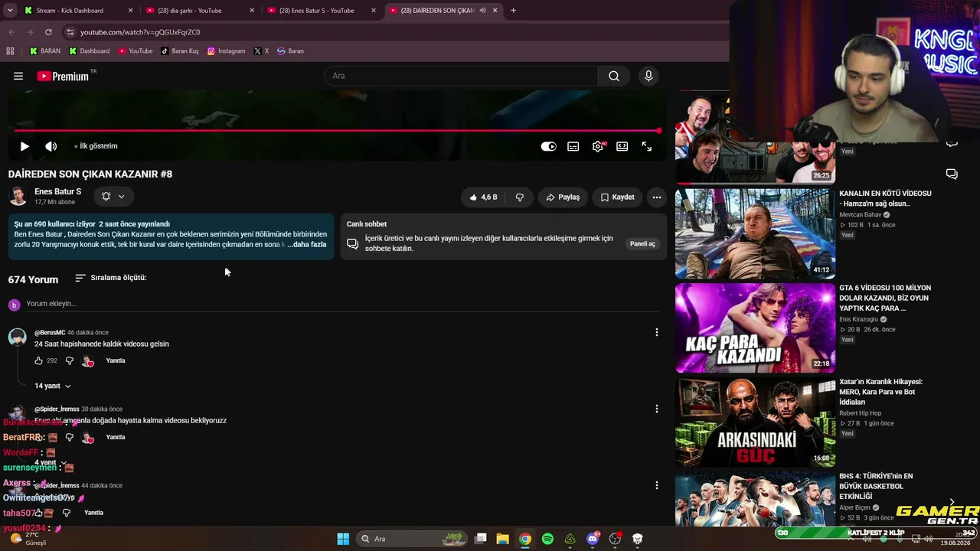Screen dimensions: 980x551
Task: Open the Instagram bookmark
Action: coord(227,51)
